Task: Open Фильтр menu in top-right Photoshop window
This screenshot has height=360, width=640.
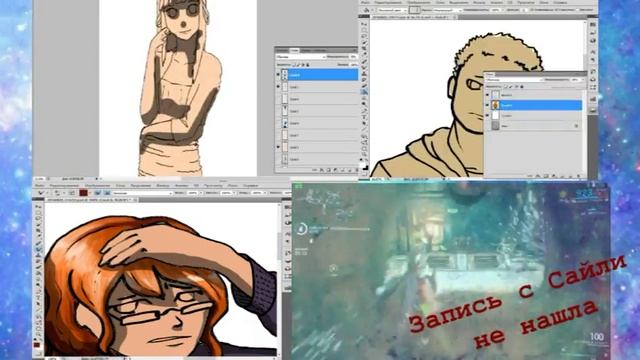Action: [x=479, y=2]
